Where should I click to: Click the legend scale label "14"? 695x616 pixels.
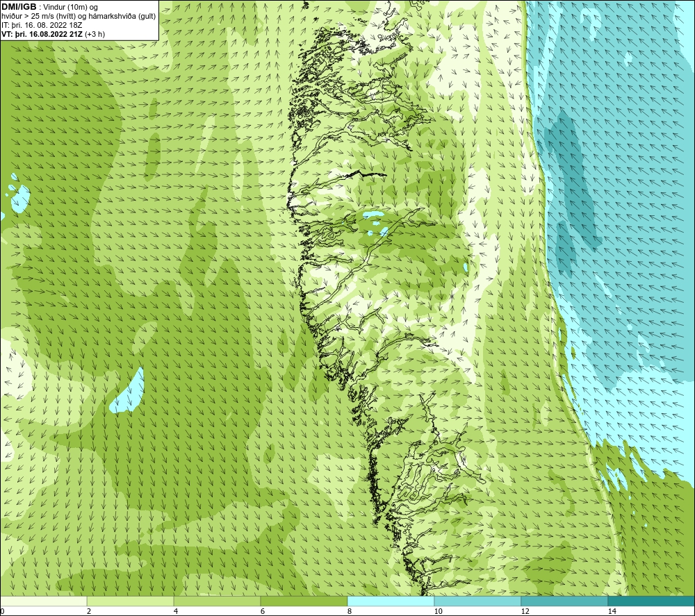tap(612, 611)
